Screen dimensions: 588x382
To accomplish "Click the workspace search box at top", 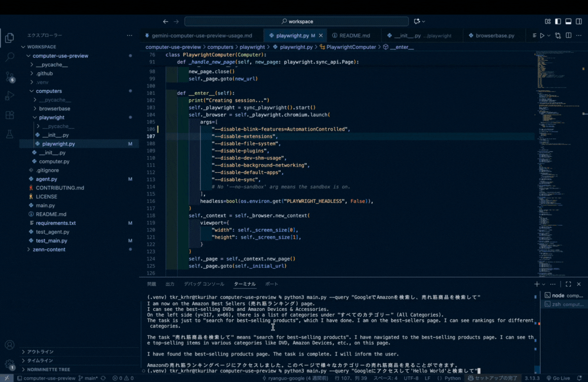I will [x=297, y=21].
